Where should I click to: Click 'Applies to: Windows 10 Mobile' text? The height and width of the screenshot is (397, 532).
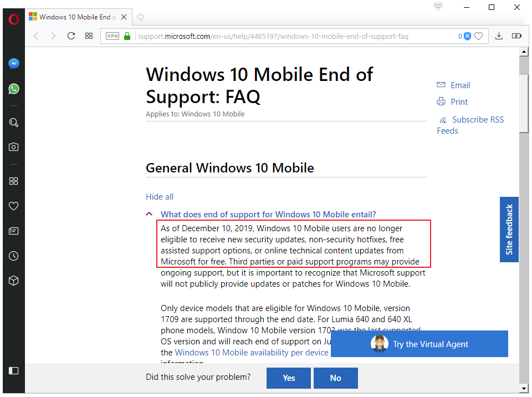195,114
